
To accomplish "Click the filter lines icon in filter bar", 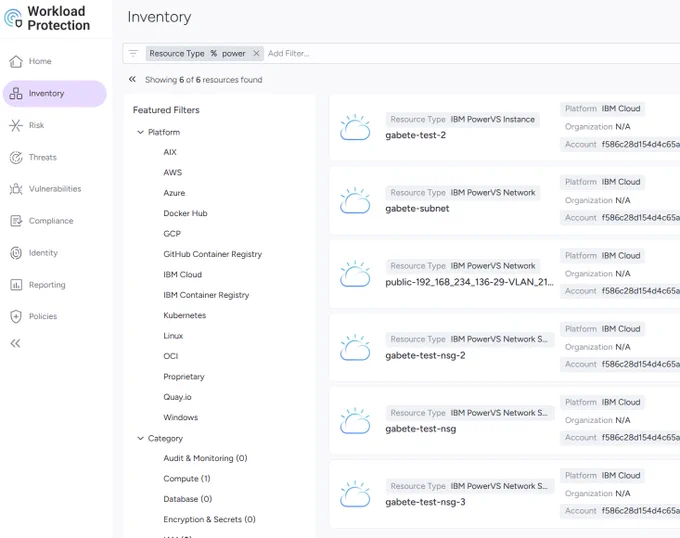I will pyautogui.click(x=133, y=53).
